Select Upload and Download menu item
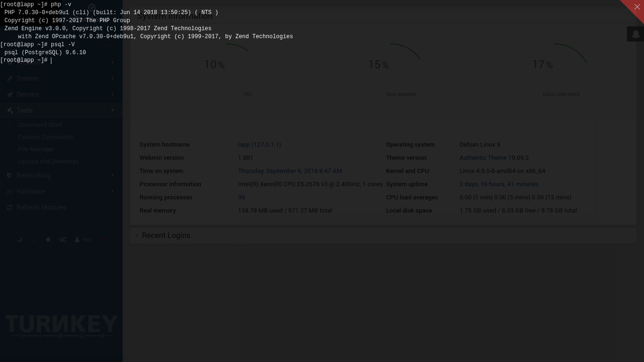 click(x=48, y=161)
